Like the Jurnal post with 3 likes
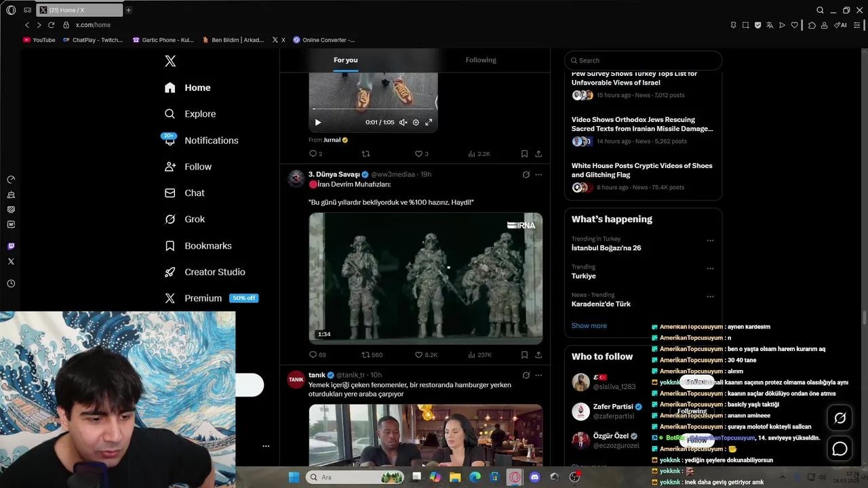Viewport: 868px width, 488px height. pyautogui.click(x=421, y=154)
